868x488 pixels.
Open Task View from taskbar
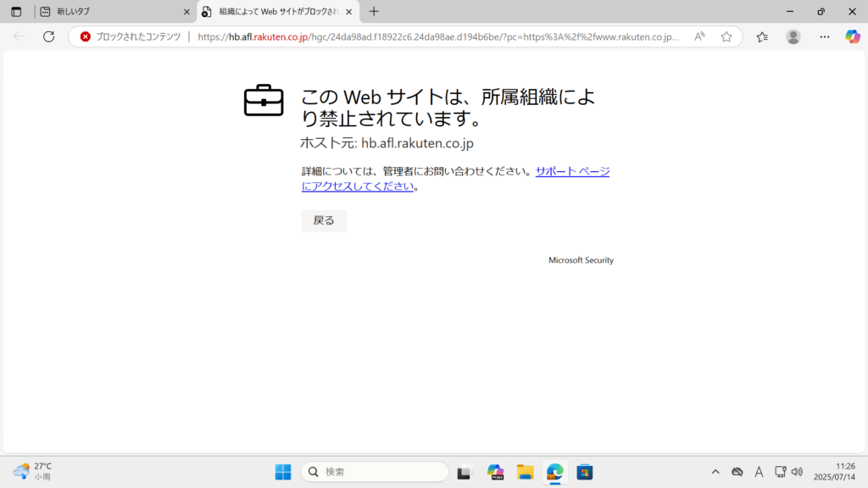tap(464, 472)
